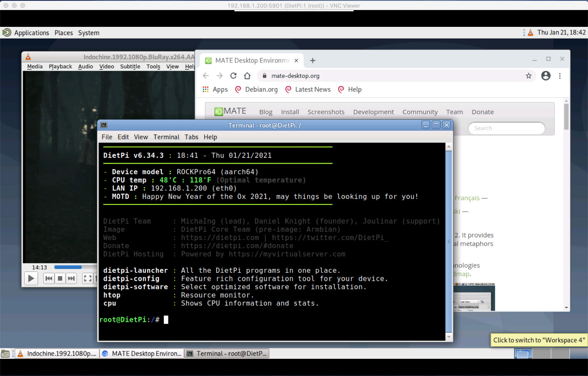Open the Latest News bookmark
The height and width of the screenshot is (376, 588).
tap(308, 89)
